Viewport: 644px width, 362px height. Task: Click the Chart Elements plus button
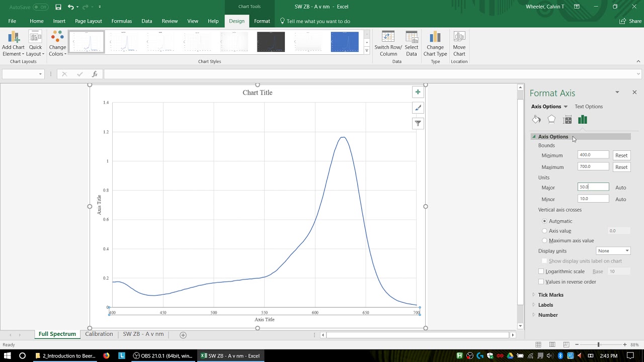click(418, 92)
